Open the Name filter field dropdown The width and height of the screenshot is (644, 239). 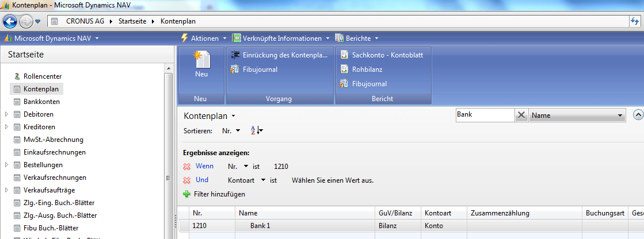[577, 115]
